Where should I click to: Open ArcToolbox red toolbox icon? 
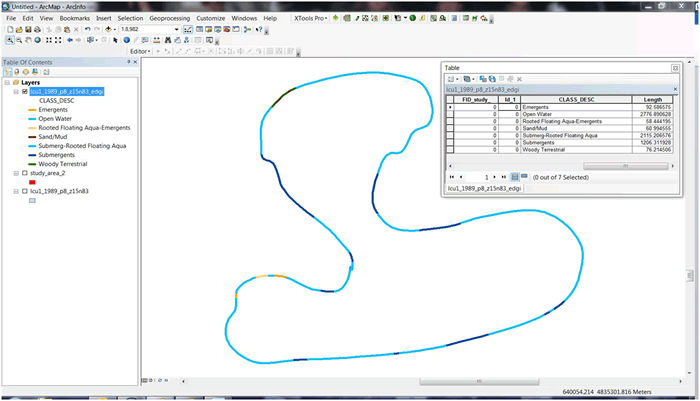227,29
